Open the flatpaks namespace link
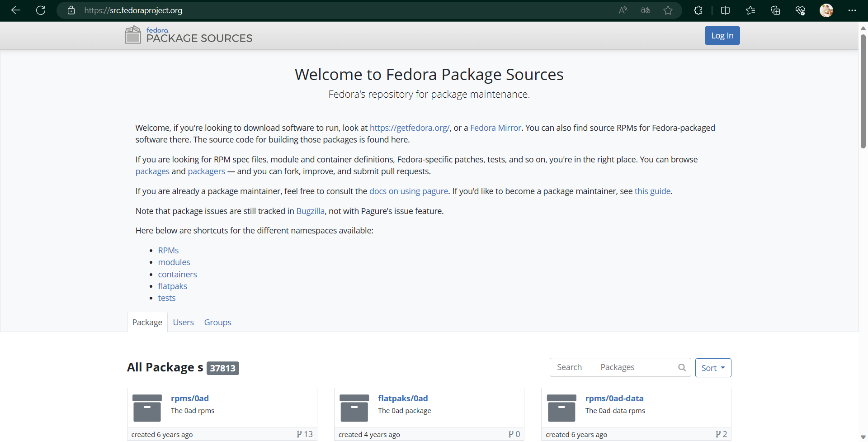This screenshot has width=868, height=442. pos(172,286)
